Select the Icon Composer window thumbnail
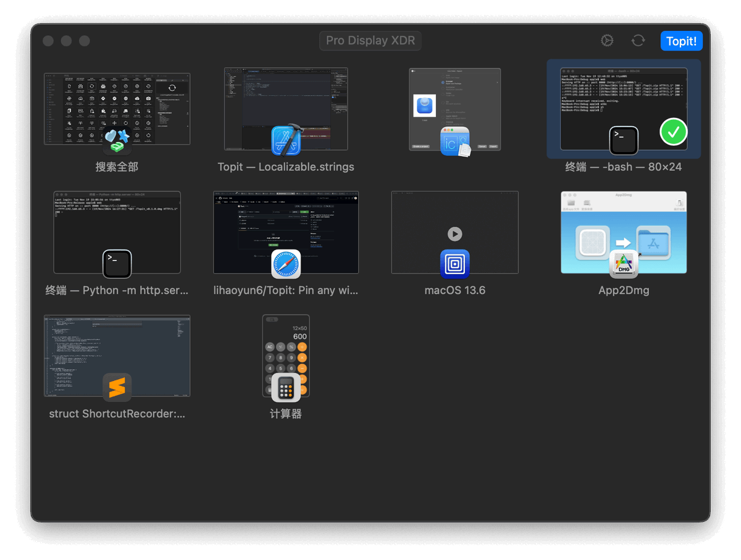The height and width of the screenshot is (560, 741). pyautogui.click(x=454, y=109)
